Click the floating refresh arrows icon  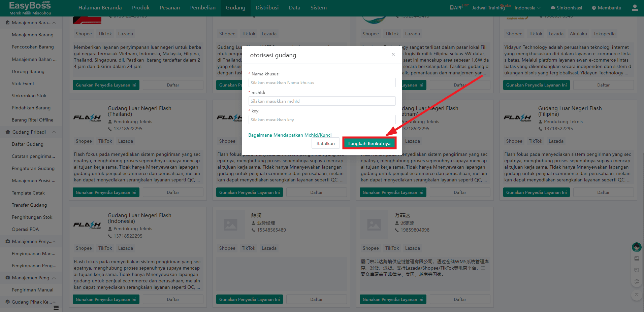pyautogui.click(x=637, y=281)
